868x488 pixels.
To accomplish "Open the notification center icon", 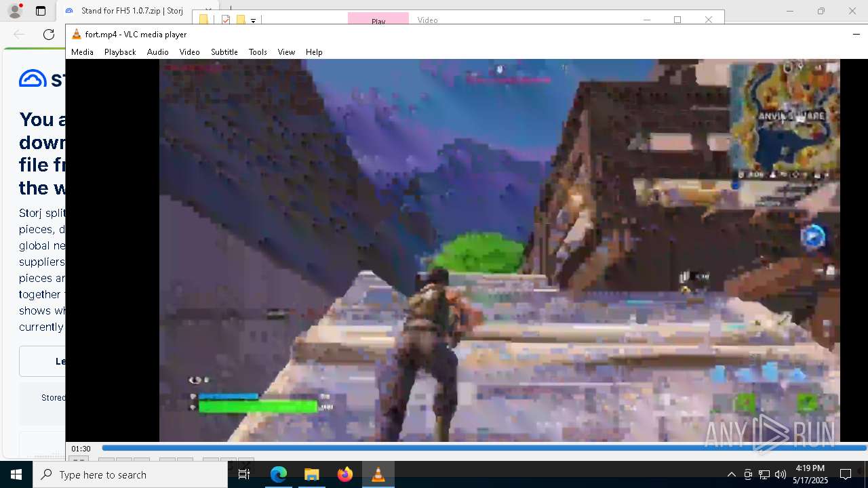I will (846, 474).
